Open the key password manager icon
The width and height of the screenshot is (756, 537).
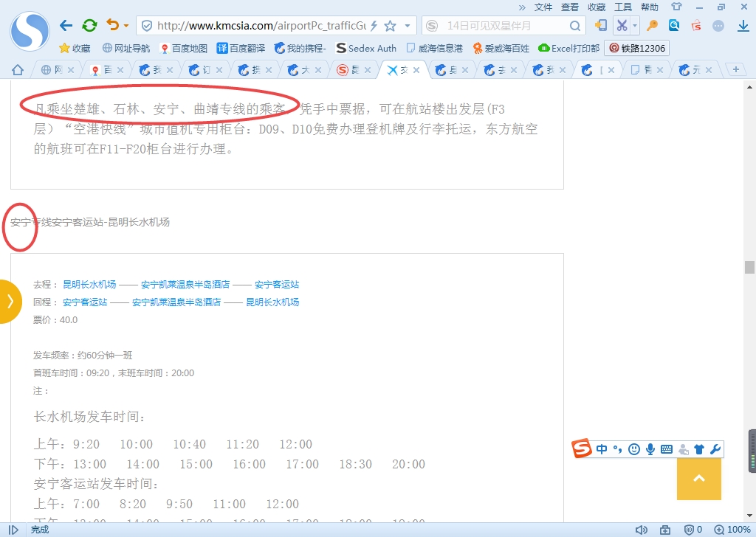pos(652,26)
